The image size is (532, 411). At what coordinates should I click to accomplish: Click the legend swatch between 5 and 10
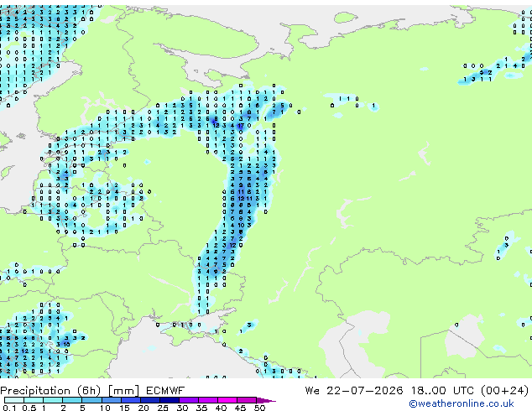point(91,400)
